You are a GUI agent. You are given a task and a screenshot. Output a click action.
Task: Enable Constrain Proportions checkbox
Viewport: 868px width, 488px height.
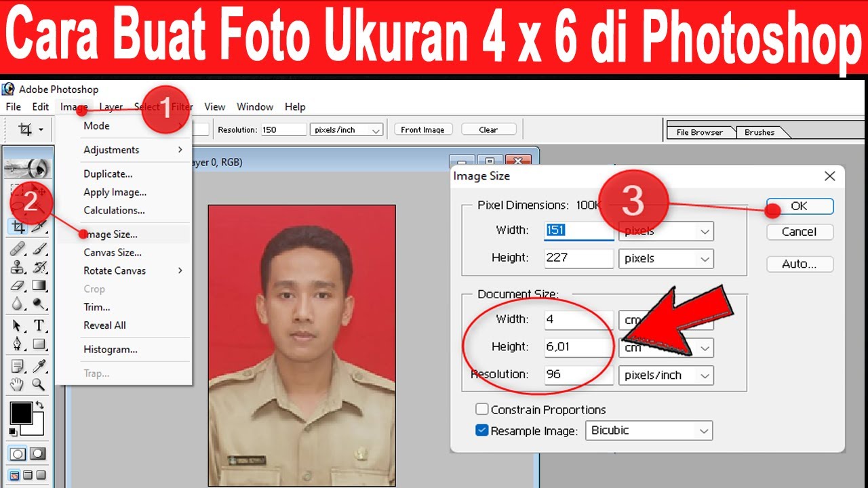[482, 409]
